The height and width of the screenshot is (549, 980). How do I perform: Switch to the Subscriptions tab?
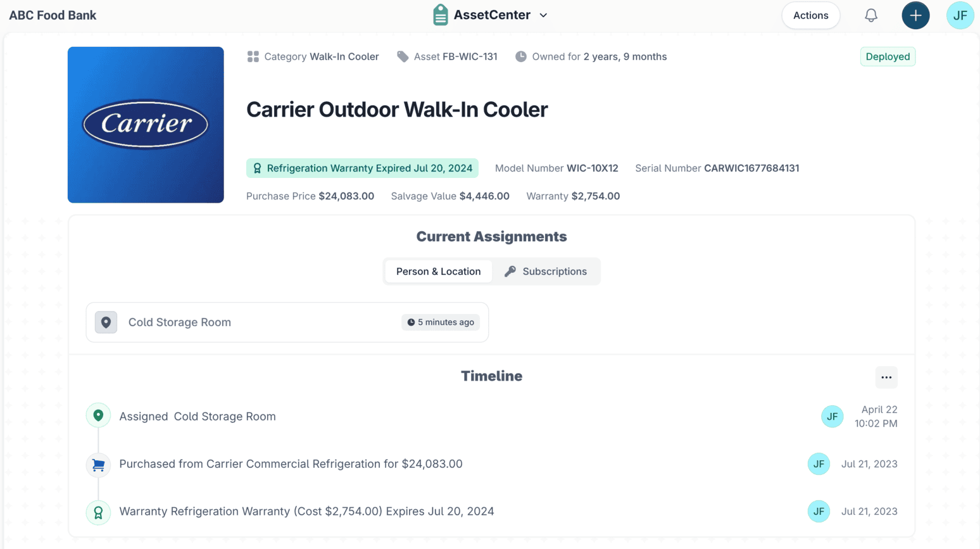coord(546,271)
